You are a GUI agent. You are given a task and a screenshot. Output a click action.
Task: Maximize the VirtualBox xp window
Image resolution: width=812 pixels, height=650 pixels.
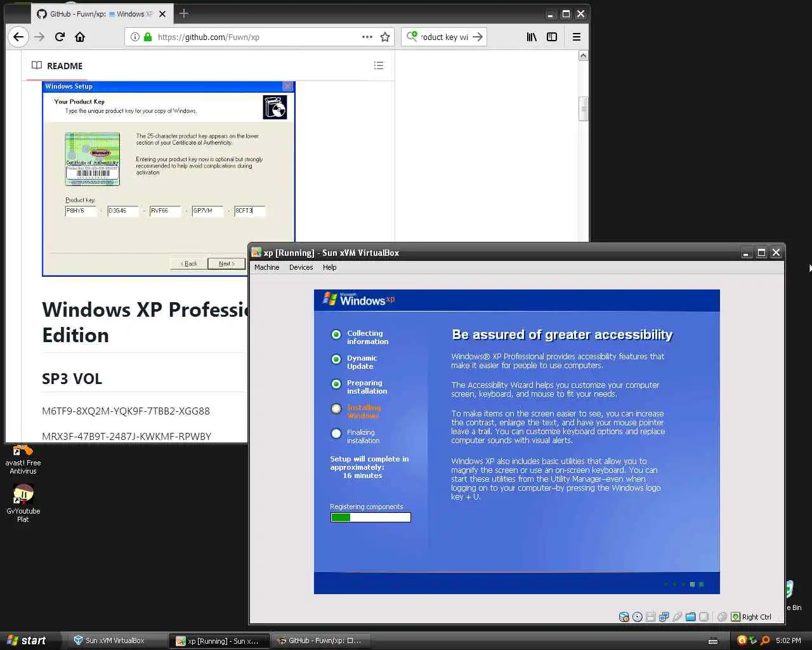coord(761,253)
